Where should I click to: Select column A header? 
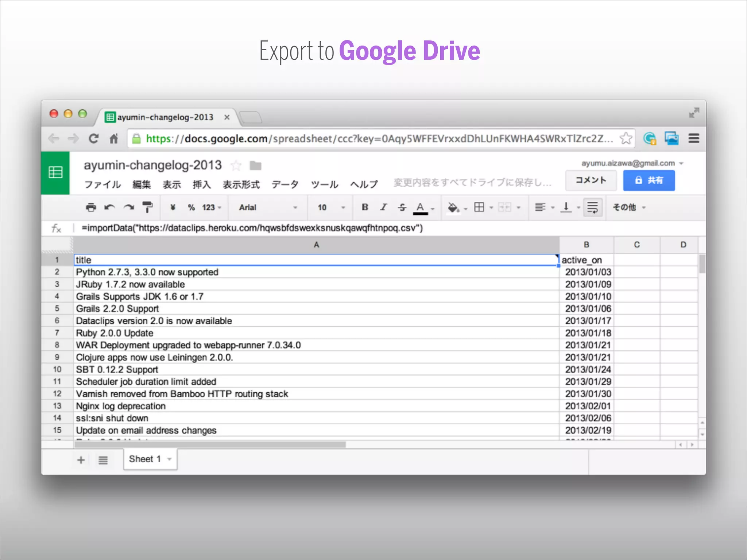click(316, 245)
